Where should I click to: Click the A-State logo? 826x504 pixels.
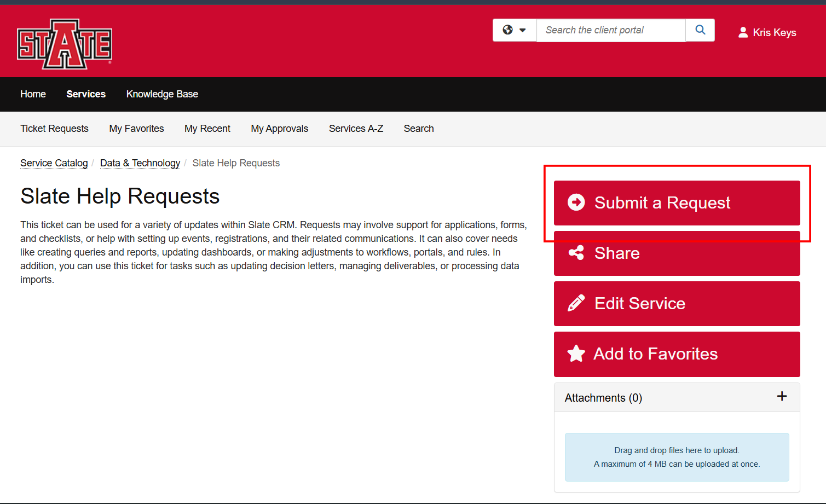[x=65, y=44]
